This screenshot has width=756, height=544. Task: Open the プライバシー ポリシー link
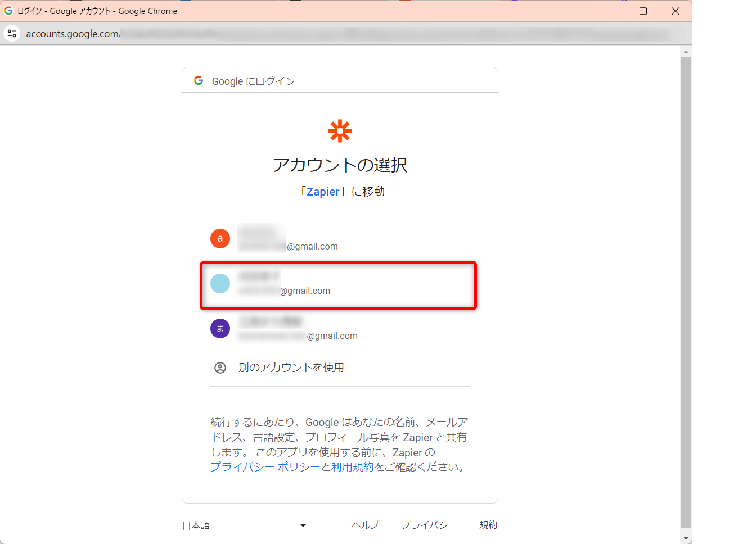click(265, 467)
